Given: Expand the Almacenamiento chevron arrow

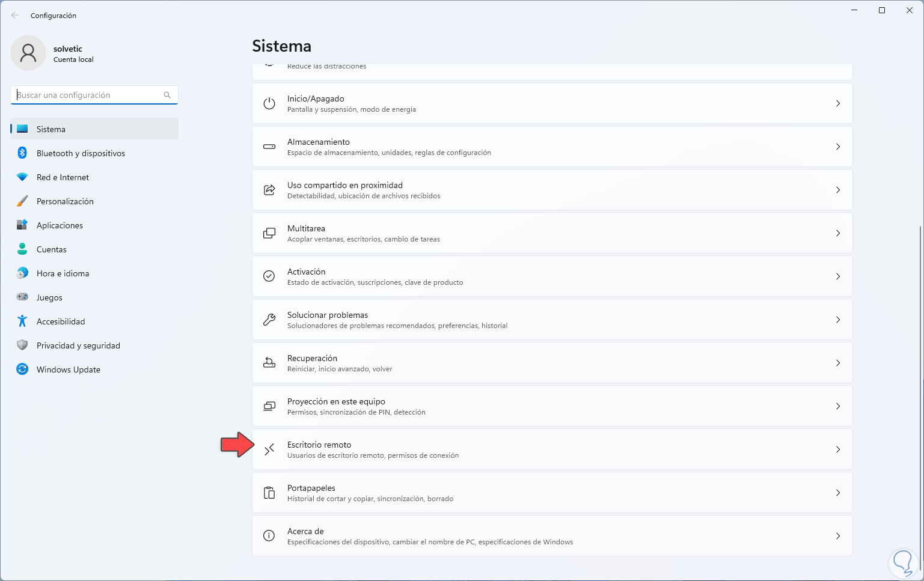Looking at the screenshot, I should coord(837,147).
